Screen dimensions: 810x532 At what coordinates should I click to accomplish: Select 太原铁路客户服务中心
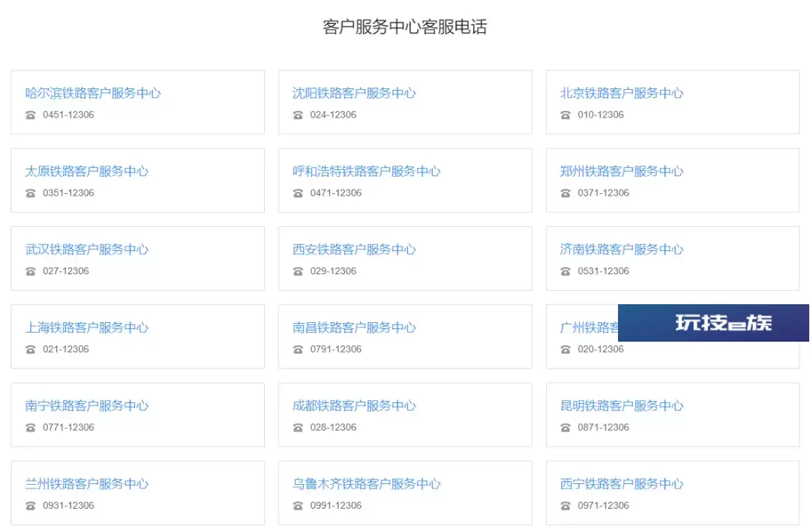pyautogui.click(x=87, y=171)
